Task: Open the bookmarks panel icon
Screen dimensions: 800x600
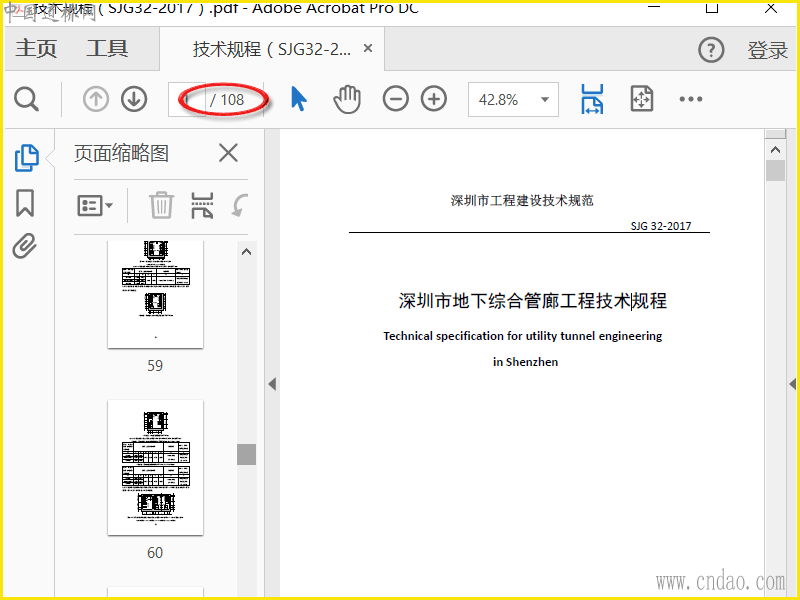Action: [x=25, y=203]
